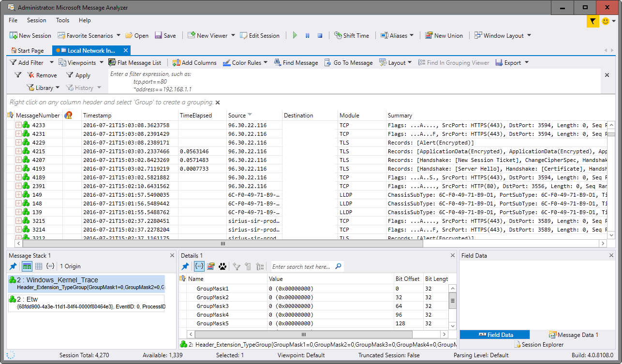Viewport: 622px width, 364px height.
Task: Click the filter funnel icon in Details toolbar
Action: tap(237, 266)
